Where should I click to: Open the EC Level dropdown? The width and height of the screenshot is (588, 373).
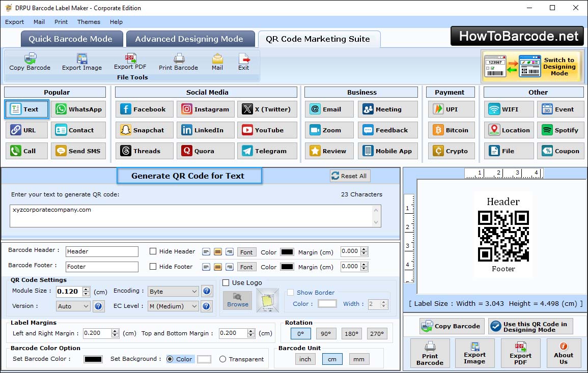point(173,306)
